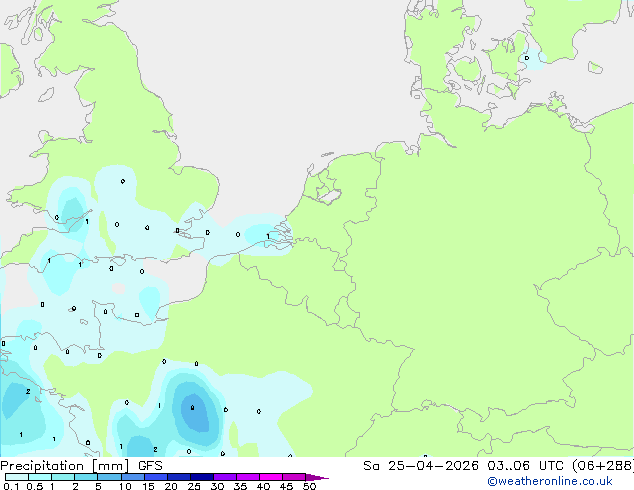
Task: Click the 30–35 mm purple legend swatch
Action: tap(224, 477)
